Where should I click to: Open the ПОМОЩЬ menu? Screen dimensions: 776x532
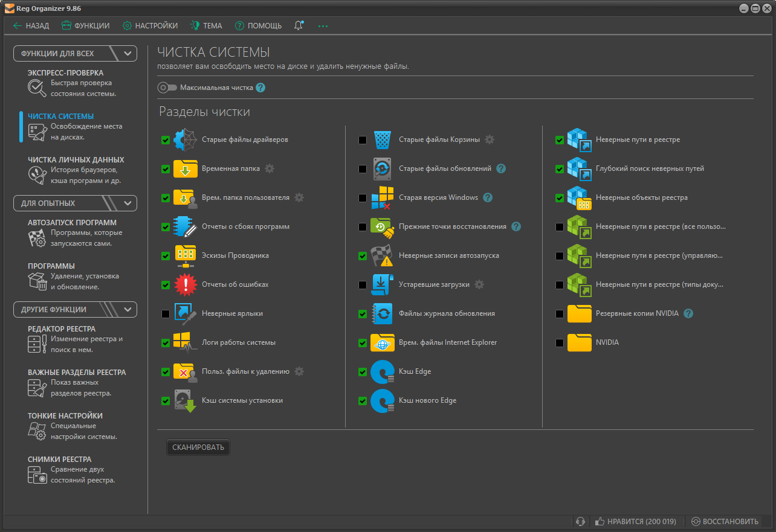(258, 25)
